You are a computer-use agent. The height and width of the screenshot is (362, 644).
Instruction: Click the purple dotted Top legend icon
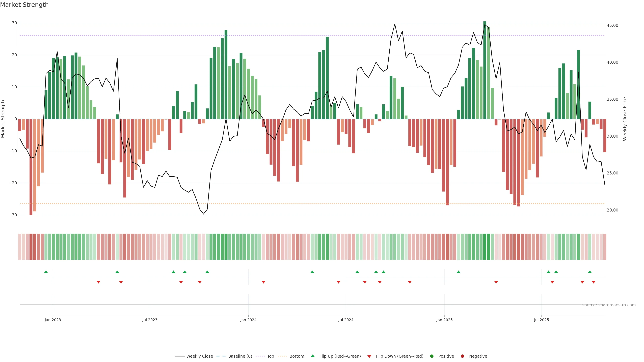[260, 356]
